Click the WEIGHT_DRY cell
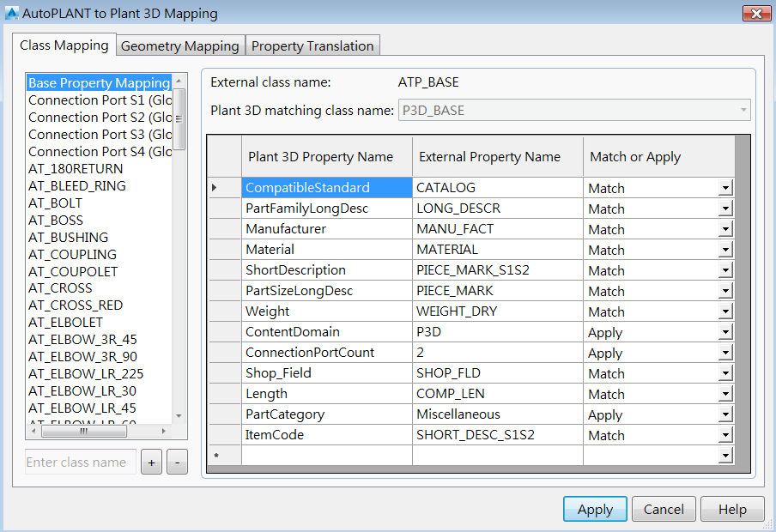 click(x=498, y=311)
